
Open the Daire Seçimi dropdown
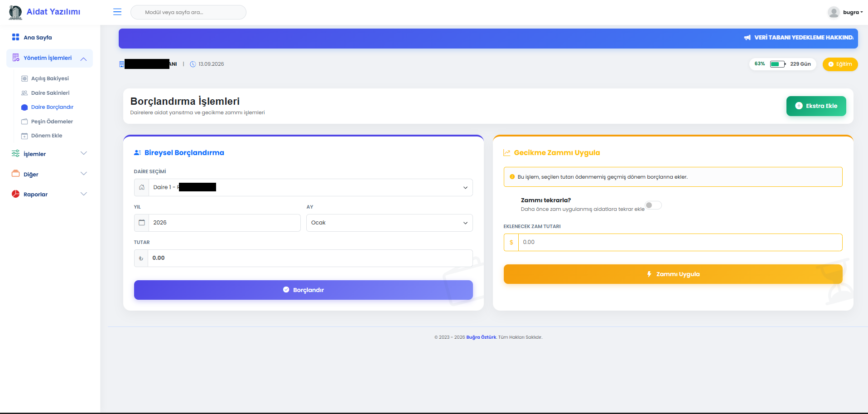pos(310,187)
